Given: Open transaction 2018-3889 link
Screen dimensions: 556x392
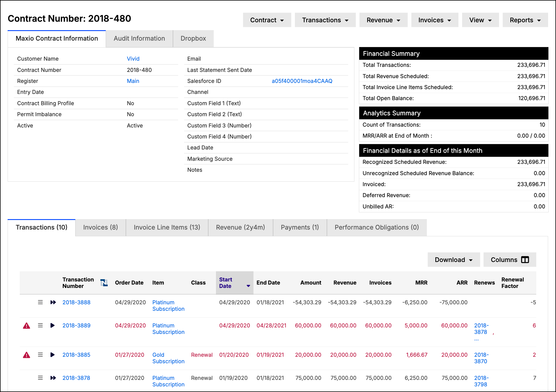Looking at the screenshot, I should point(76,325).
